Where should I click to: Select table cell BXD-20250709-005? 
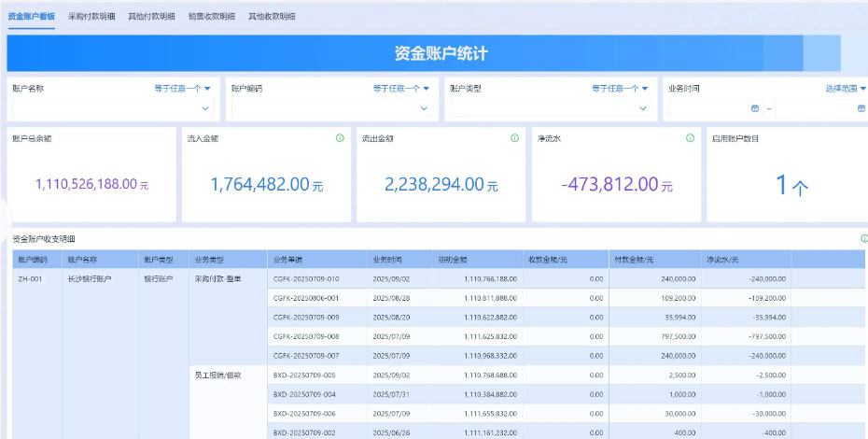(x=304, y=375)
